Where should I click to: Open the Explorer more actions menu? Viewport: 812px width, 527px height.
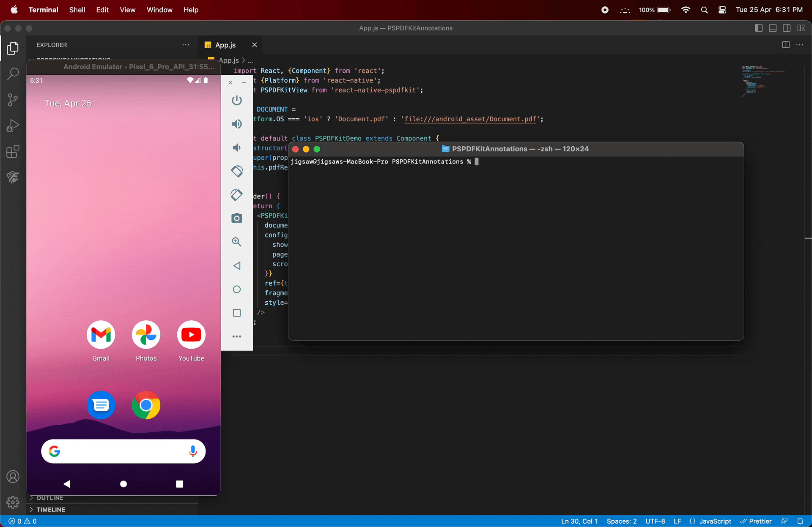[x=186, y=45]
